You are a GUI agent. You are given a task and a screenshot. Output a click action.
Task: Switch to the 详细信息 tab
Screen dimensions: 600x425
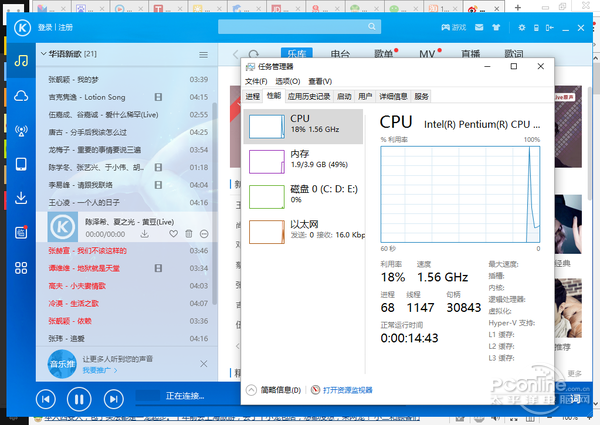click(393, 96)
